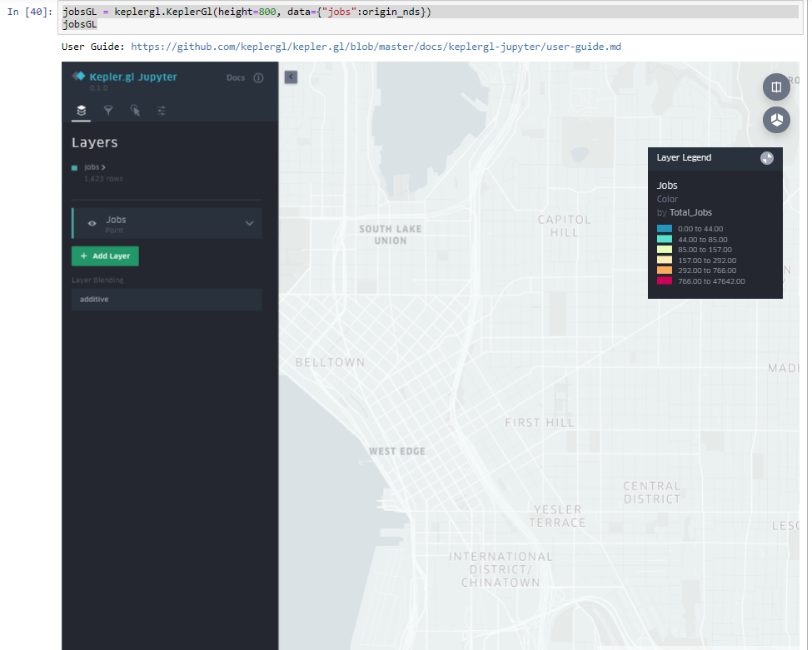Image resolution: width=812 pixels, height=650 pixels.
Task: Collapse the Kepler.gl side panel
Action: click(290, 76)
